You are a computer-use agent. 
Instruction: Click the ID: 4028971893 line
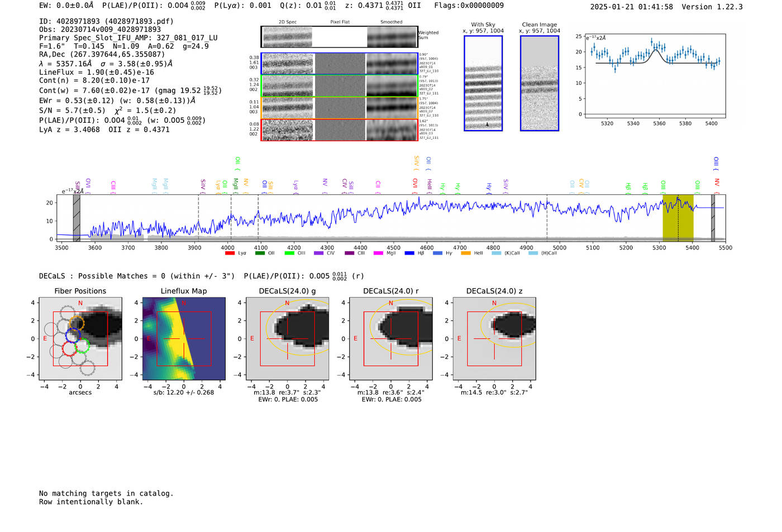coord(106,21)
